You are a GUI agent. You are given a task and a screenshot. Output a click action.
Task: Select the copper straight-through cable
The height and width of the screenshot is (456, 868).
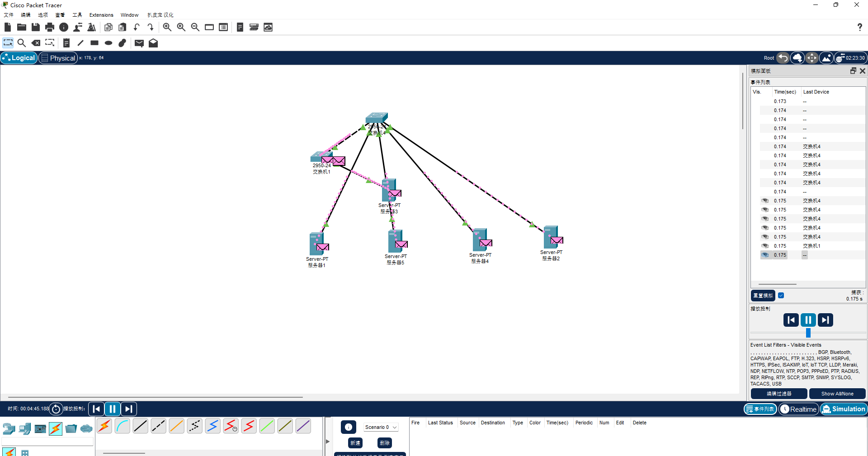coord(141,426)
